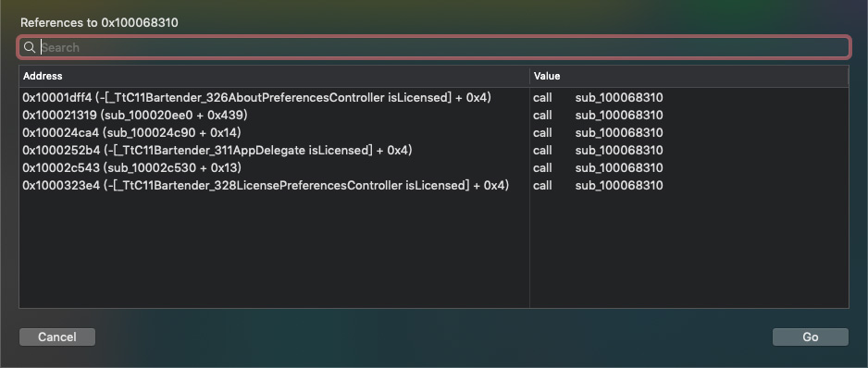Screen dimensions: 868x368
Task: Select reference at address 0x10002c543
Action: coord(434,167)
